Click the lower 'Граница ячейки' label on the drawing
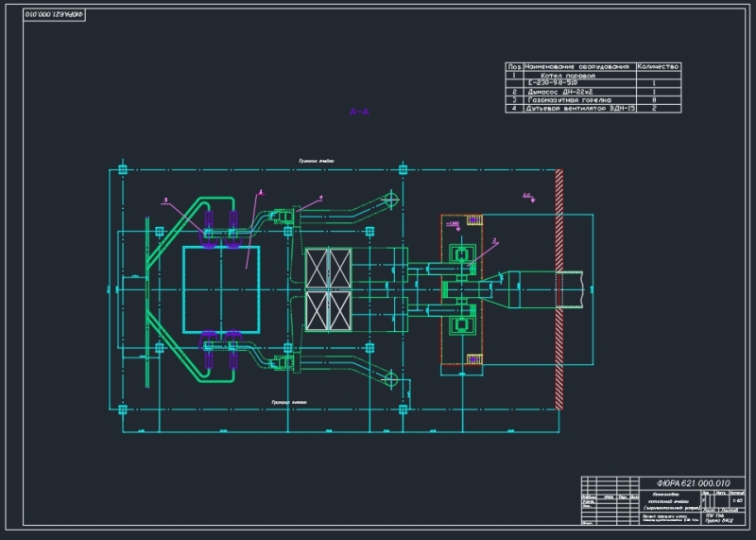Image resolution: width=756 pixels, height=540 pixels. click(x=289, y=402)
